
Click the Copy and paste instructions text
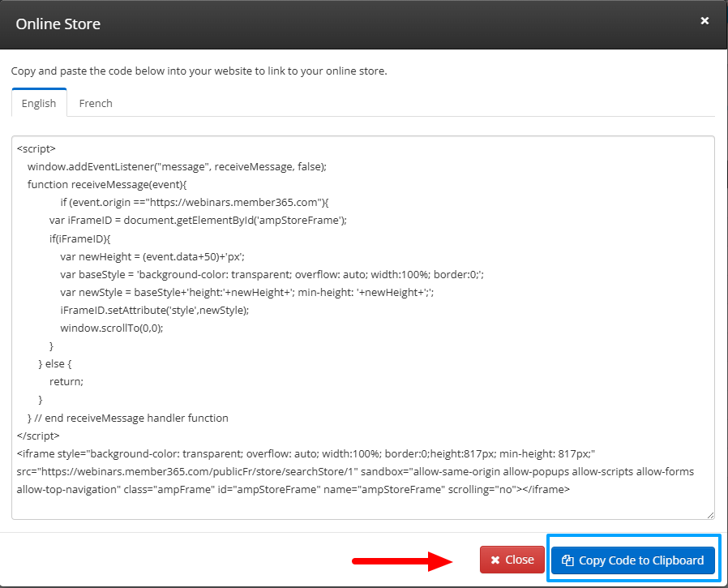tap(199, 71)
